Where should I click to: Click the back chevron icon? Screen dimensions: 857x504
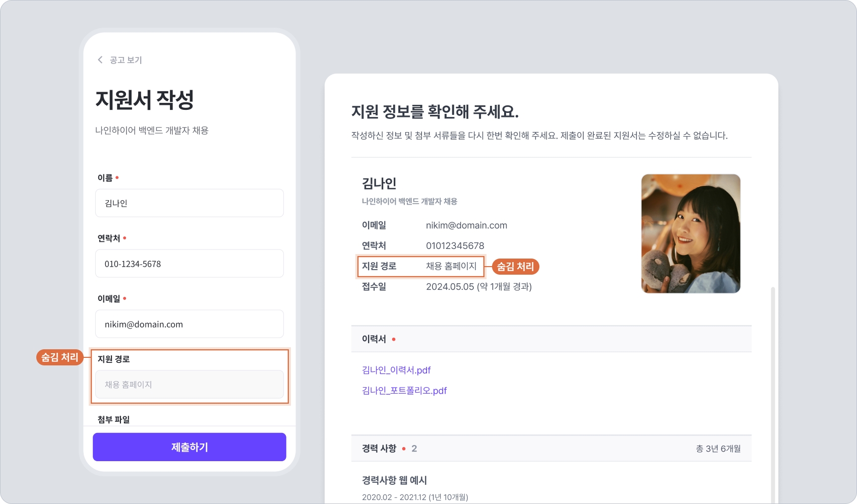click(x=100, y=60)
